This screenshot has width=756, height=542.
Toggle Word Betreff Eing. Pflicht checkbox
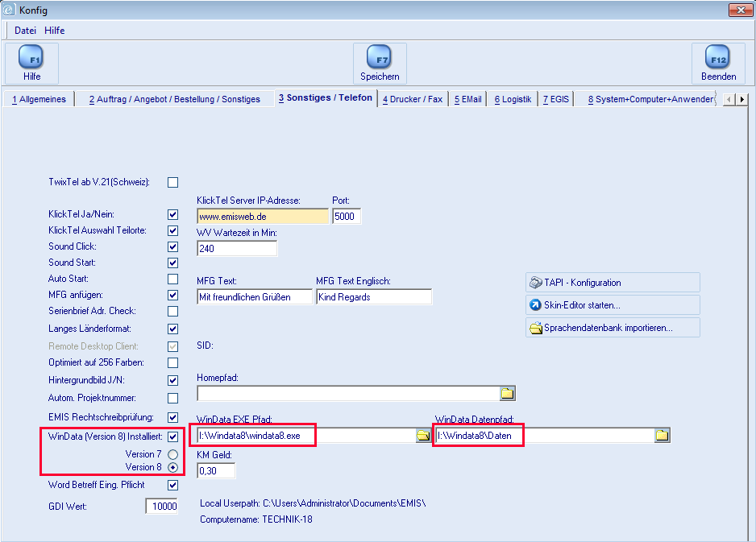(172, 485)
